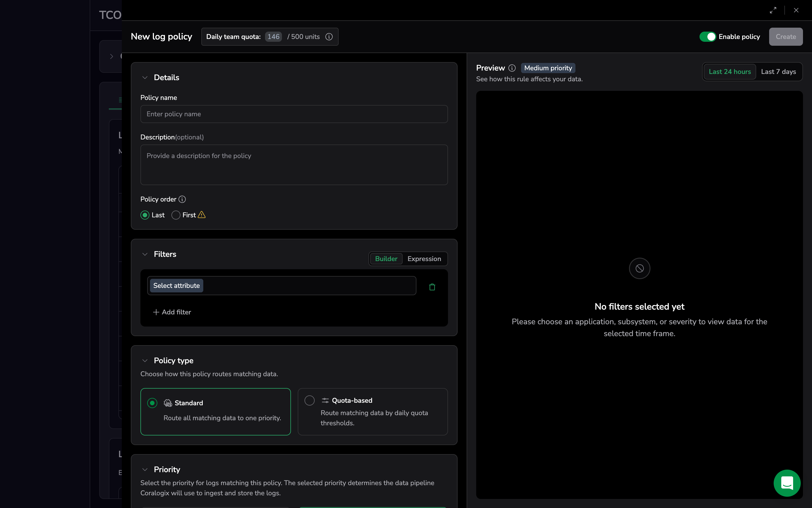Collapse the Details section
Screen dimensions: 812x508
(x=145, y=78)
